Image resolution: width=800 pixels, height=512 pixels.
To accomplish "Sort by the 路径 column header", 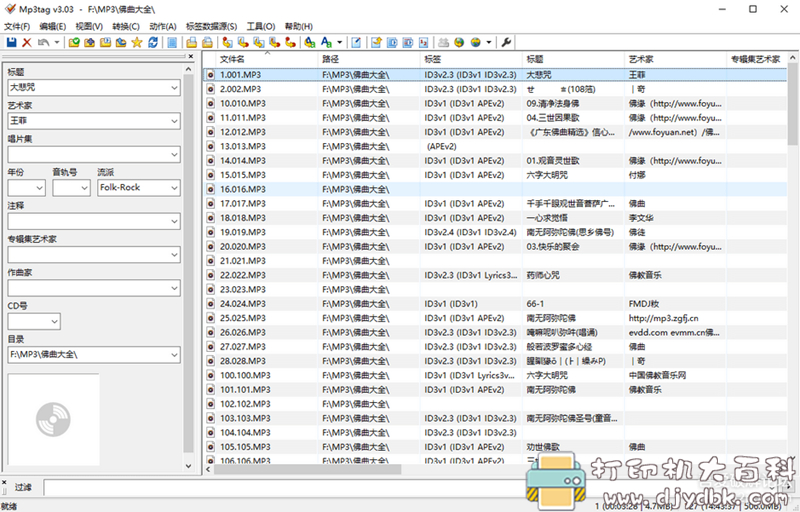I will [x=369, y=59].
